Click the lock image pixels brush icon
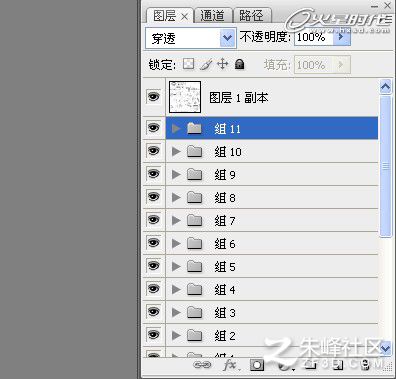Screen dimensions: 396x379 point(206,64)
